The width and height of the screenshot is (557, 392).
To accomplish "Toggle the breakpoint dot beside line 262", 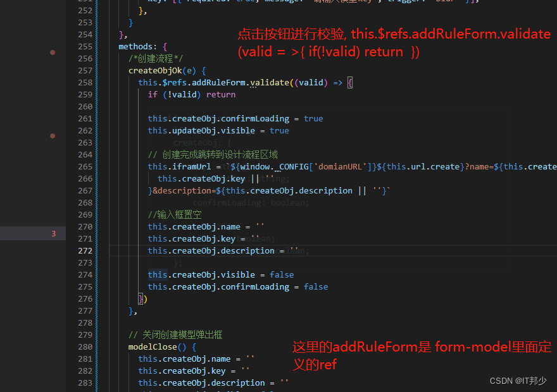I will 53,136.
